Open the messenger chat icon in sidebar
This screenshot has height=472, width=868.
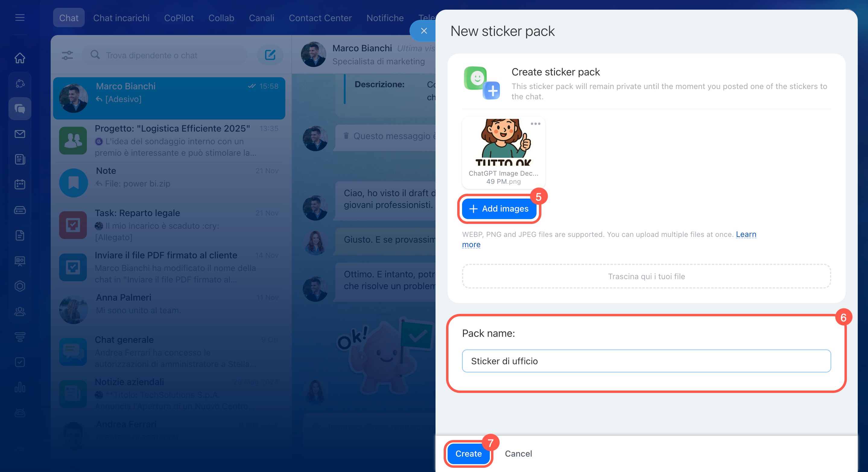[20, 109]
